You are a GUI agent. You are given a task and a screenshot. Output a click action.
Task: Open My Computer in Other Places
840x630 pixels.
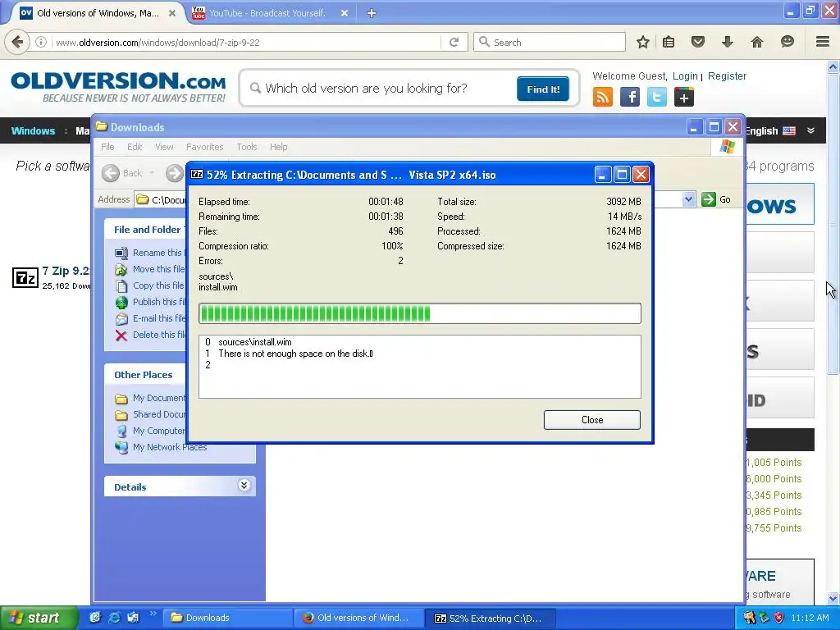150,431
